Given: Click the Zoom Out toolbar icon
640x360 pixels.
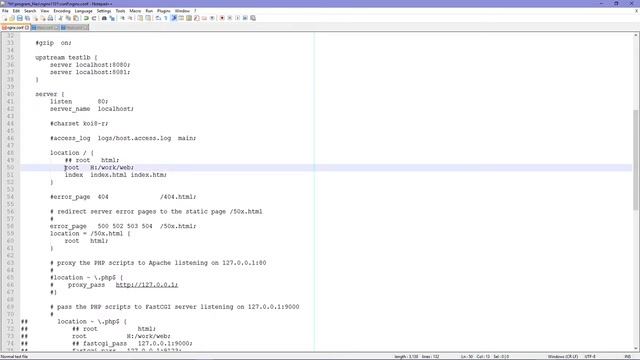Looking at the screenshot, I should (x=131, y=18).
